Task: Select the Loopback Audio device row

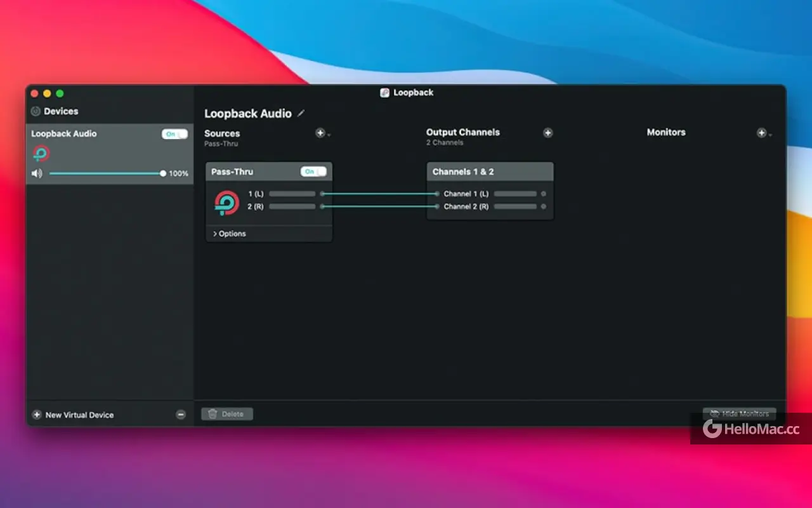Action: (x=110, y=154)
